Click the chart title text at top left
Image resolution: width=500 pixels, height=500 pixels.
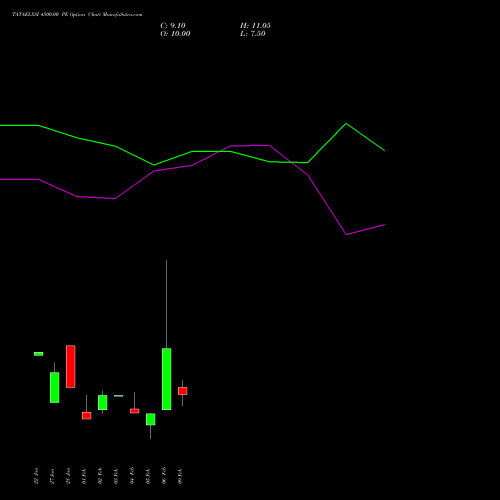77,15
